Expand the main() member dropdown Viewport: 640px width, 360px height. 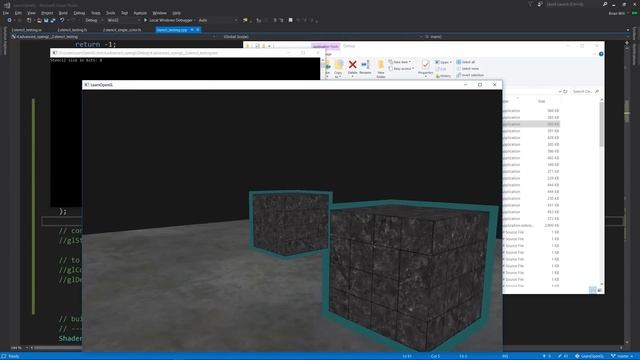click(x=524, y=37)
